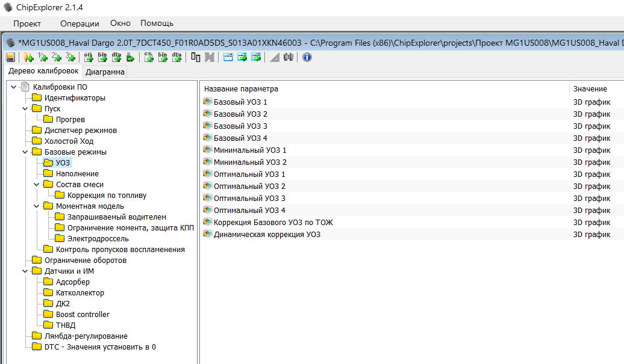
Task: Open the Проект menu
Action: (27, 23)
